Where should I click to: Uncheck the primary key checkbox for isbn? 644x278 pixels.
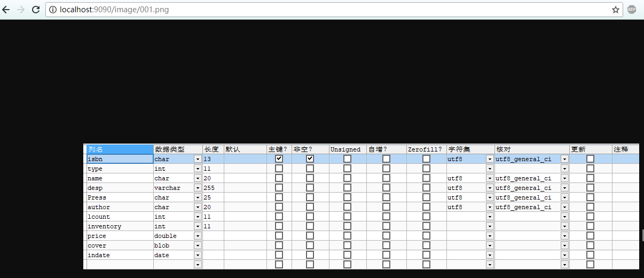click(x=279, y=159)
